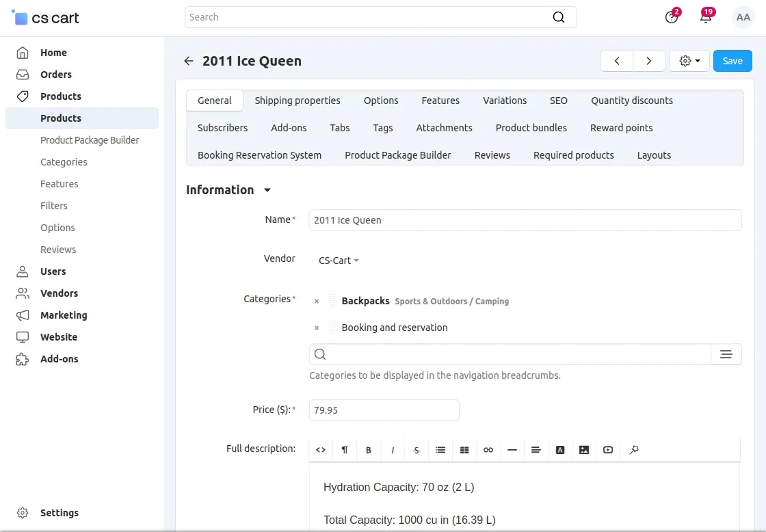Viewport: 766px width, 532px height.
Task: Insert a table in the description editor
Action: 464,450
